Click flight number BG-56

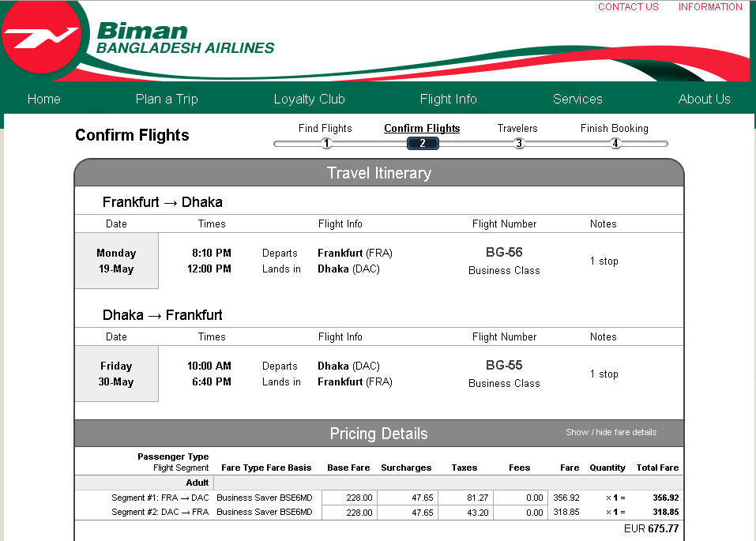pyautogui.click(x=504, y=252)
